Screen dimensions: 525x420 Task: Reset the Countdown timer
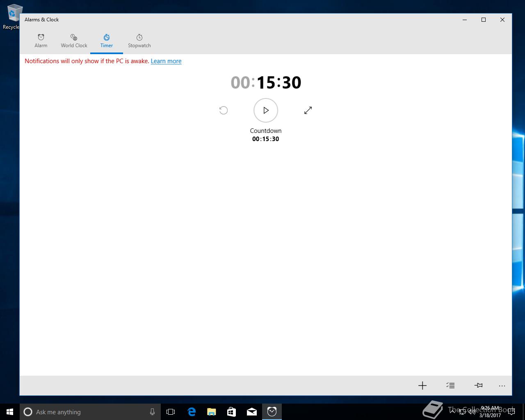(x=224, y=110)
